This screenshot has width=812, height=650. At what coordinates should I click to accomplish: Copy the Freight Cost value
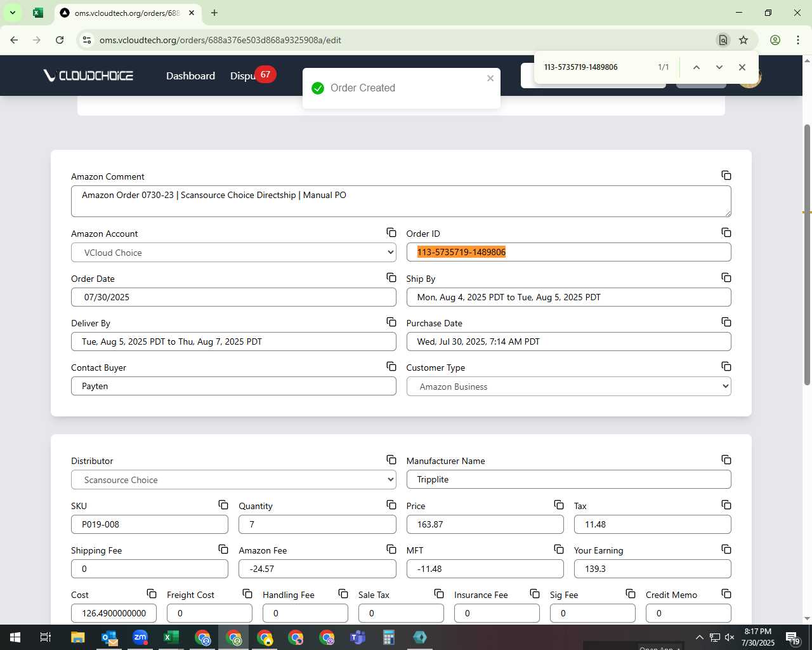tap(247, 594)
